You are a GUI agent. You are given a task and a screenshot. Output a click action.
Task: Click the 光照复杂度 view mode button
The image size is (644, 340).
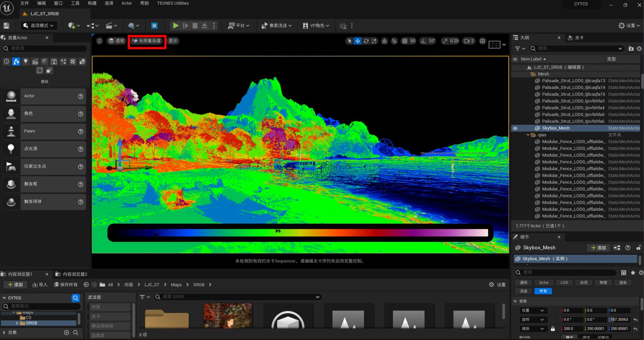pos(147,41)
